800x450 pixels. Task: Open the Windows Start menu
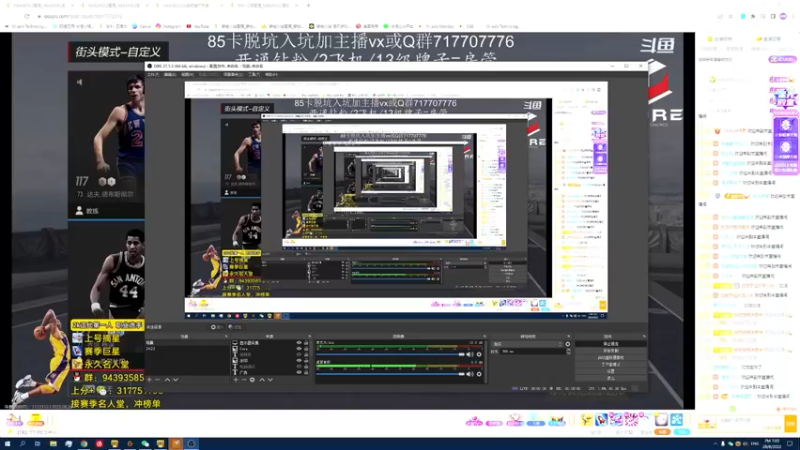point(7,444)
